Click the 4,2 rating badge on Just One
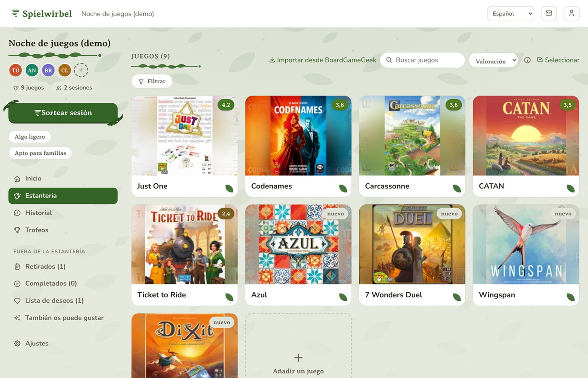588x378 pixels. pos(226,105)
